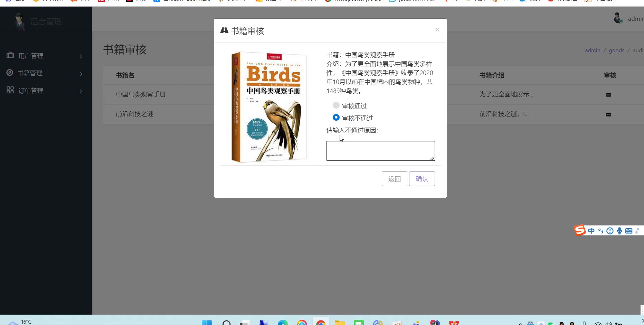The height and width of the screenshot is (325, 644).
Task: Click the 为了更全面地展示... description cell
Action: [x=506, y=94]
